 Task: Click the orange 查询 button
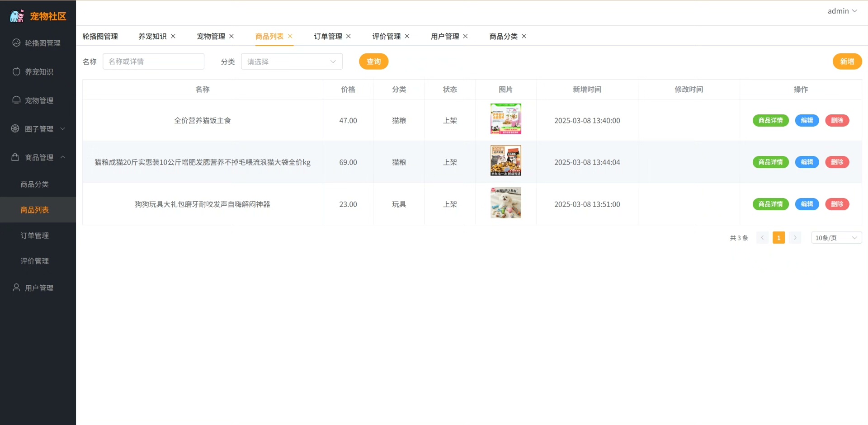(373, 61)
